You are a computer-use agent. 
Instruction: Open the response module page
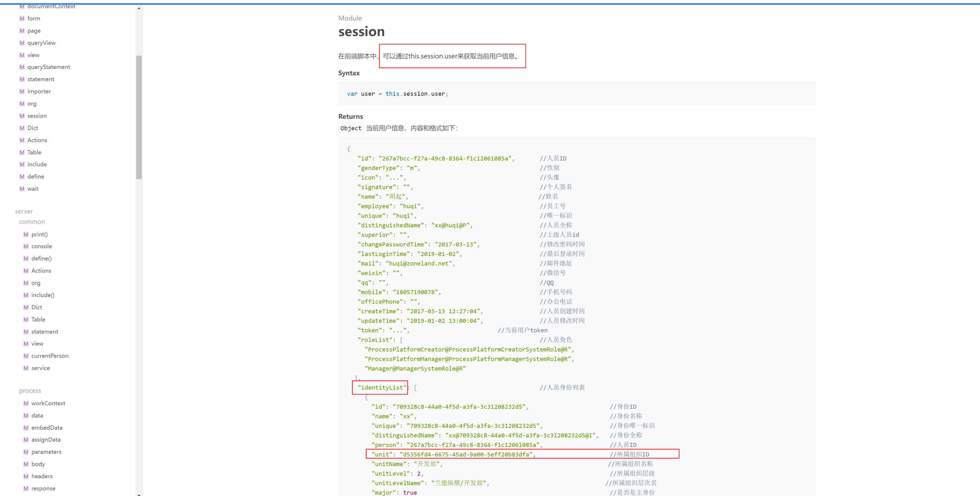pos(43,488)
